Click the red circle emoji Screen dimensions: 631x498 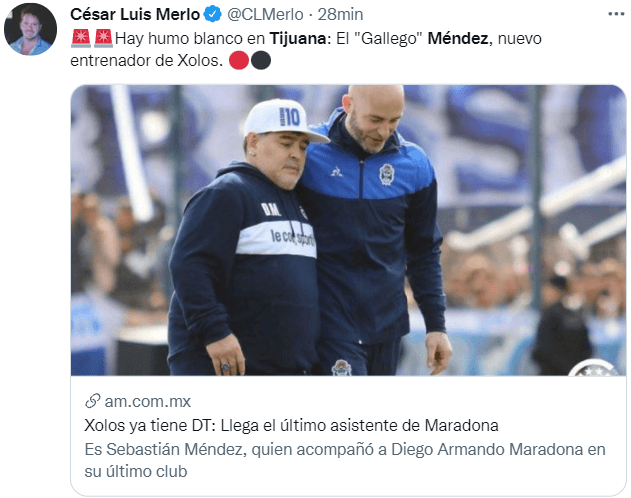click(x=239, y=60)
